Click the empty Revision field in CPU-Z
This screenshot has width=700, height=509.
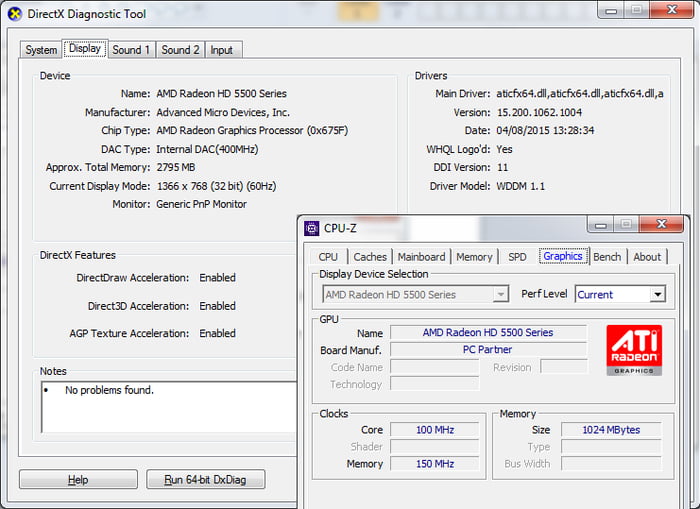tap(564, 367)
